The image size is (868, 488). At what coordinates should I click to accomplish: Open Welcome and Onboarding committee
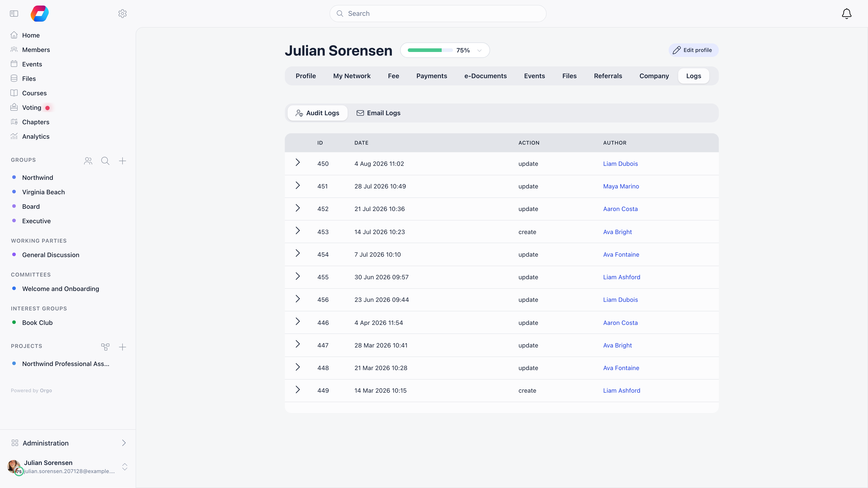(x=61, y=289)
